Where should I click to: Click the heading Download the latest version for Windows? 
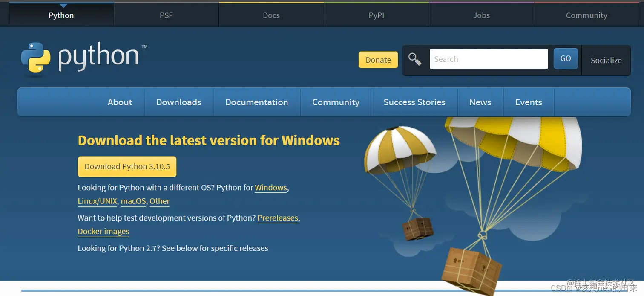(x=209, y=140)
